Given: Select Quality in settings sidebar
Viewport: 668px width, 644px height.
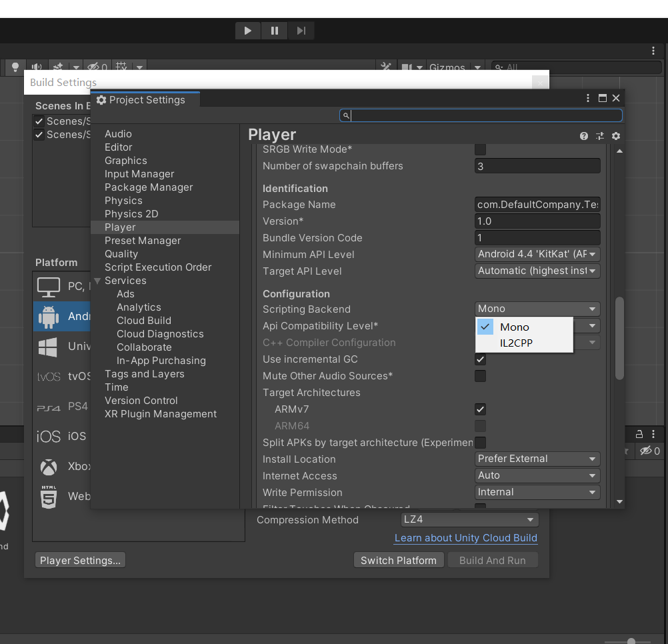Looking at the screenshot, I should (121, 254).
